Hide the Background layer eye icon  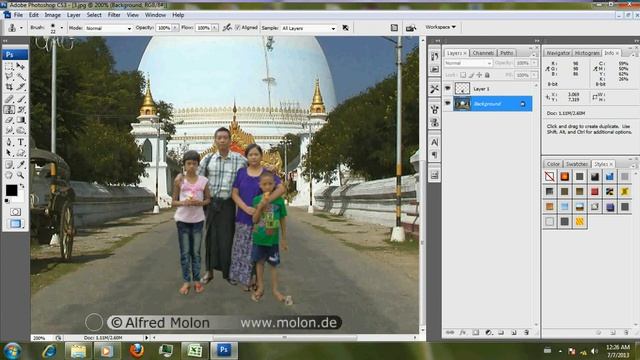pos(448,104)
